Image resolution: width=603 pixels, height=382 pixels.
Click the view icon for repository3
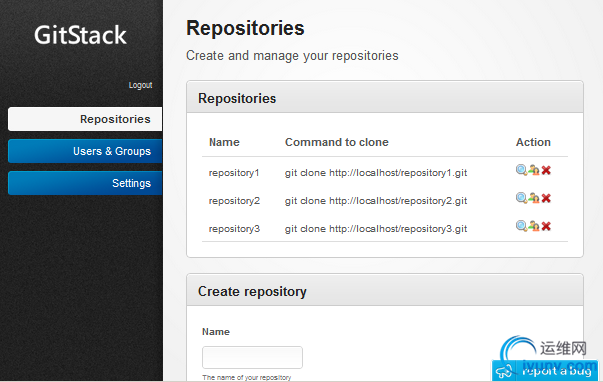pos(521,226)
